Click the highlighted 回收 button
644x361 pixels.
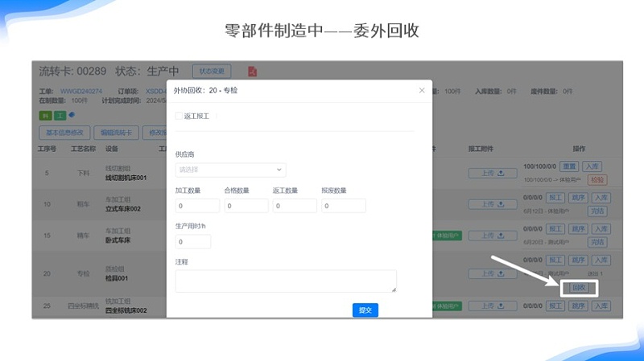pos(579,287)
